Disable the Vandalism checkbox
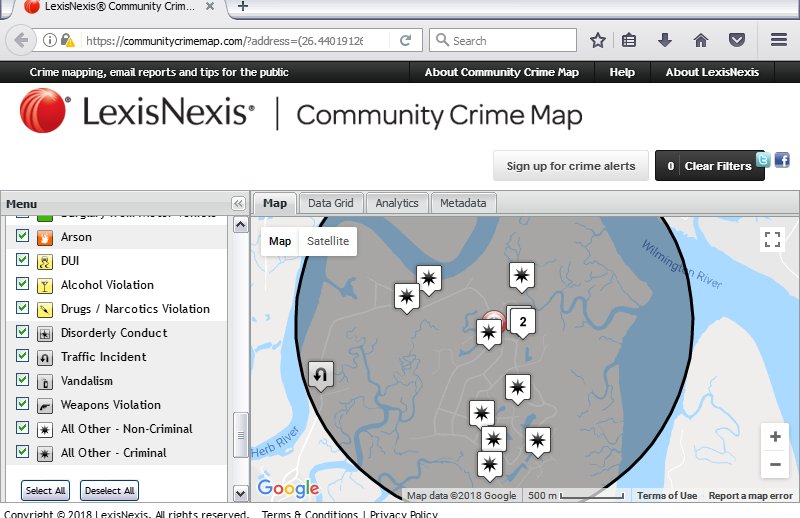Image resolution: width=800 pixels, height=518 pixels. point(22,381)
